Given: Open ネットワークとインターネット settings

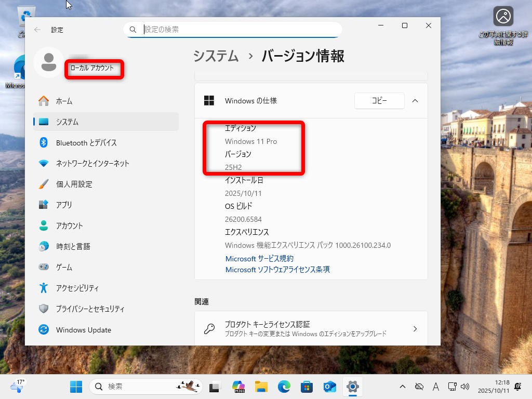Looking at the screenshot, I should pos(92,163).
